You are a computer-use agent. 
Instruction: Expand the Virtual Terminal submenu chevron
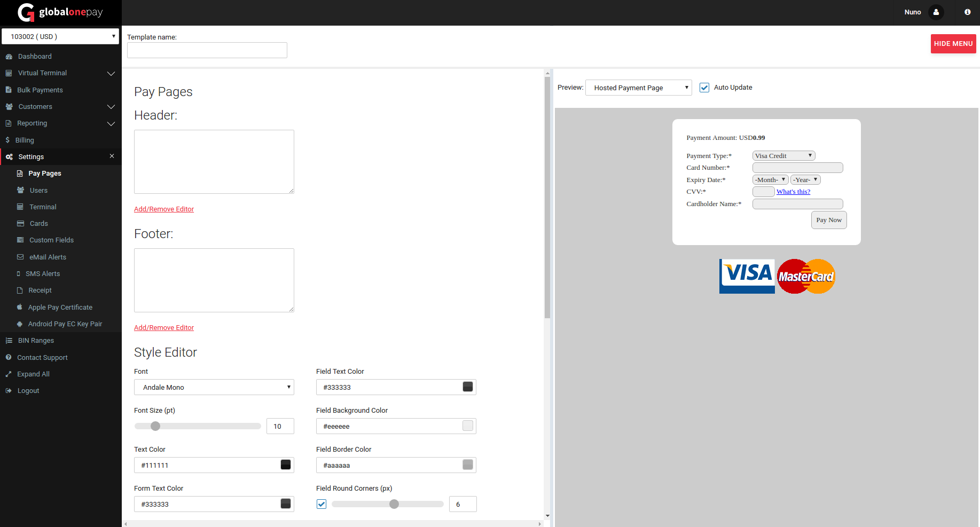pos(111,73)
